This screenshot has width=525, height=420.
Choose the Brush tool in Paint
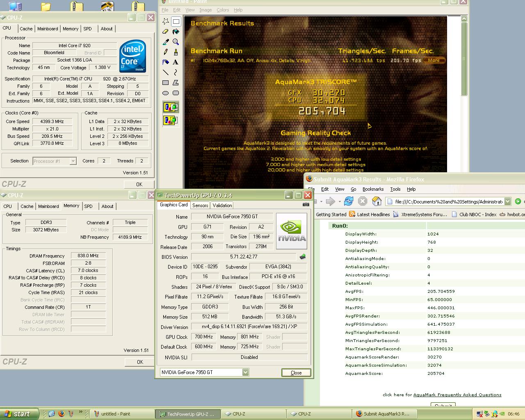(x=176, y=52)
